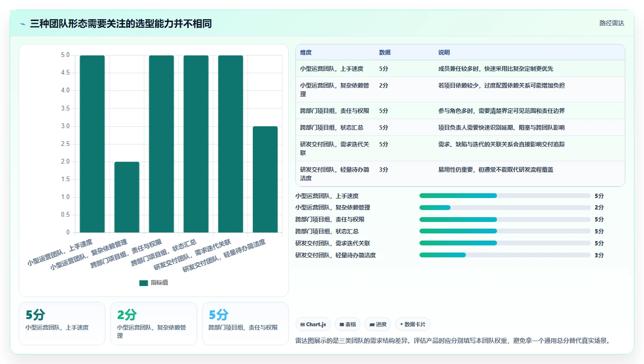This screenshot has height=364, width=644.
Task: Click the 研发交付团队，需求迭代关联 progress bar
Action: (505, 243)
